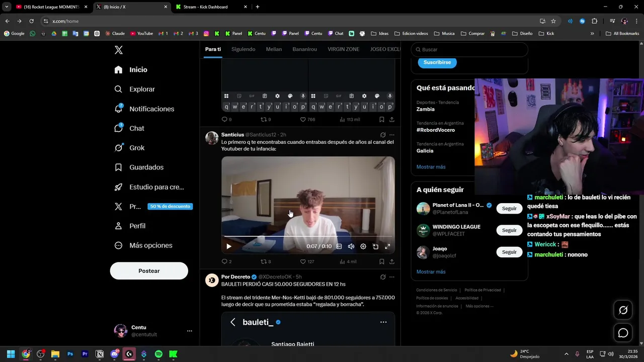
Task: Open the Zambia trending topic
Action: click(426, 109)
